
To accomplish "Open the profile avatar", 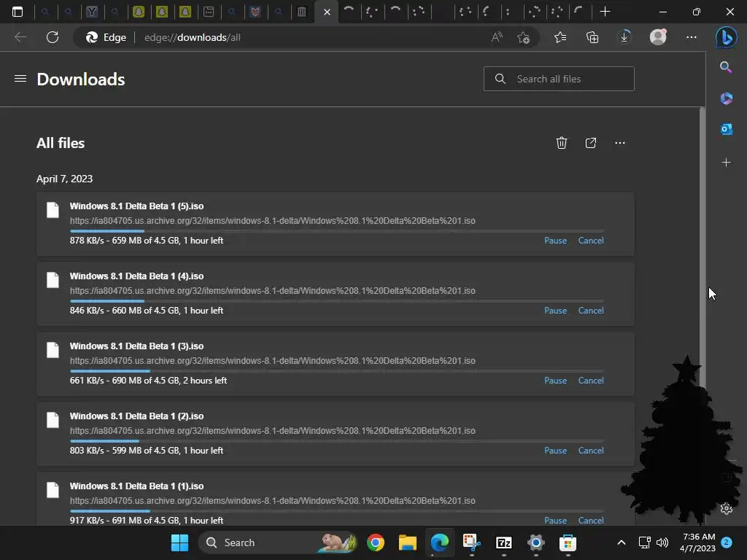I will (658, 37).
